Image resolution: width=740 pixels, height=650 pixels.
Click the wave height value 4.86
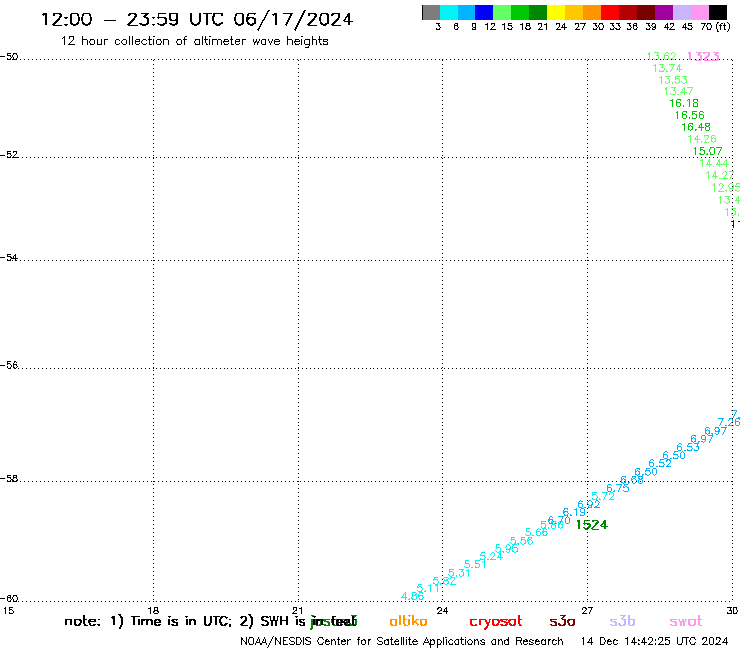pyautogui.click(x=412, y=596)
